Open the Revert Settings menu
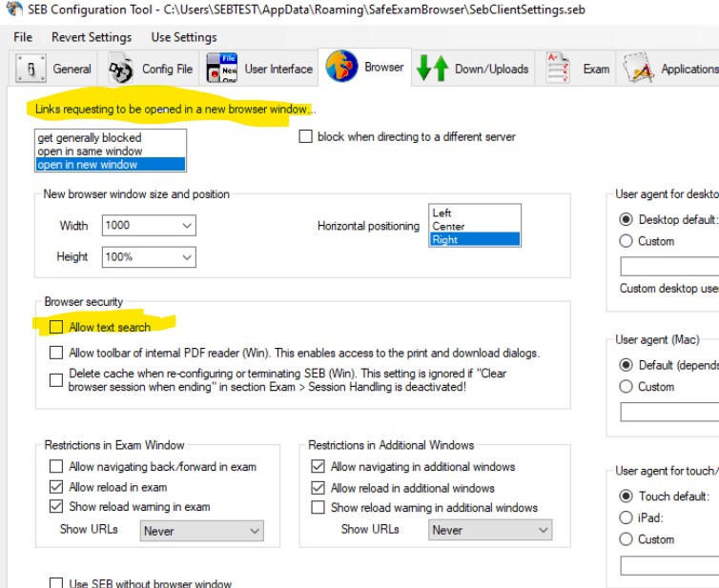Screen dimensions: 719x588 [92, 37]
